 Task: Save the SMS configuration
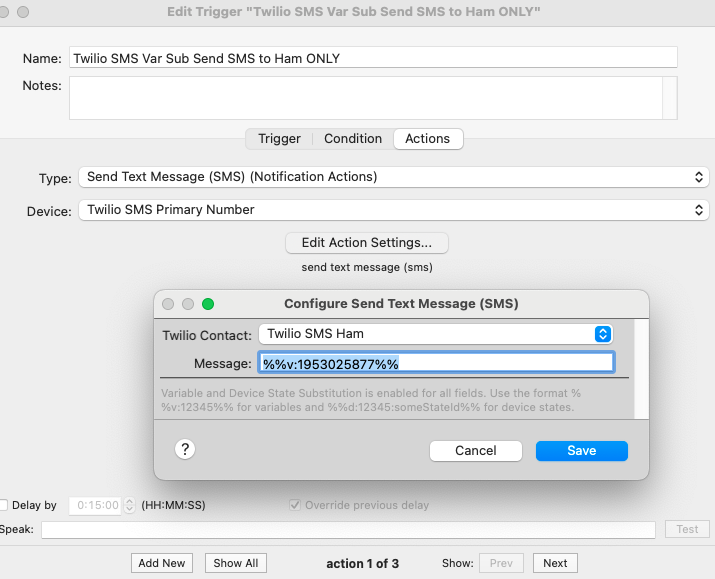[x=581, y=451]
